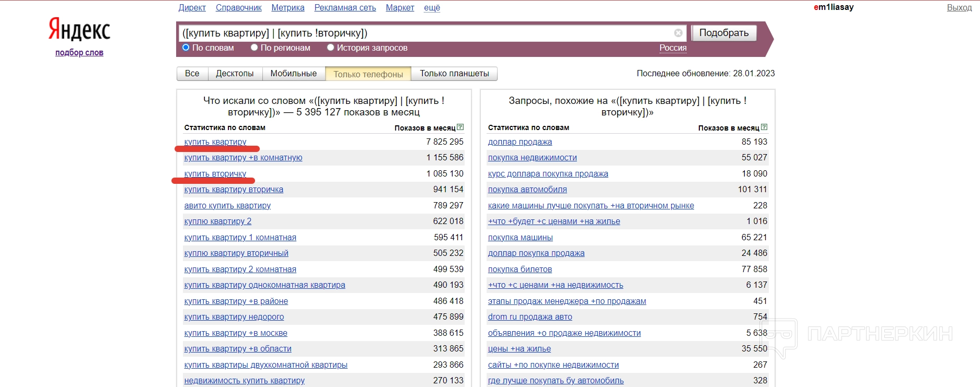The height and width of the screenshot is (387, 980).
Task: Switch to the 'Мобильные' tab
Action: tap(293, 74)
